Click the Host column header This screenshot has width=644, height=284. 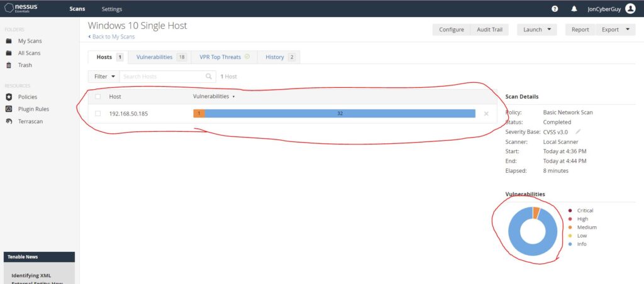pyautogui.click(x=115, y=96)
